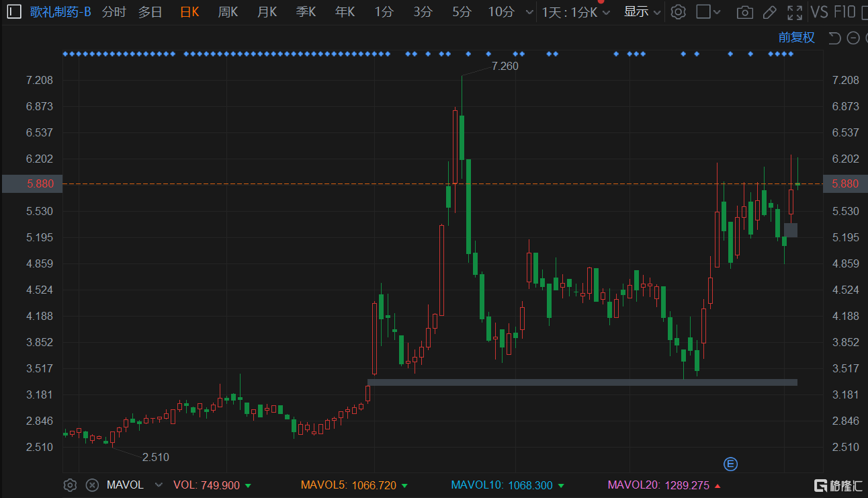Take a chart screenshot with camera icon
This screenshot has height=498, width=868.
(744, 12)
